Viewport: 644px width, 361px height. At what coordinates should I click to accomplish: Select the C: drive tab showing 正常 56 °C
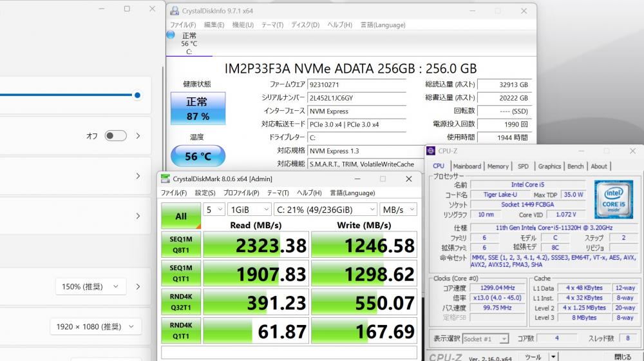[x=189, y=44]
